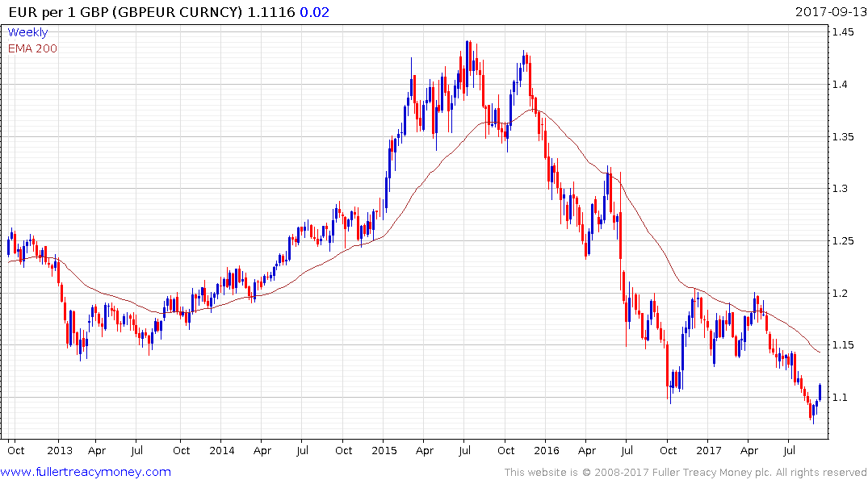Viewport: 868px width, 484px height.
Task: Click the 2014 year label on time axis
Action: pos(222,450)
